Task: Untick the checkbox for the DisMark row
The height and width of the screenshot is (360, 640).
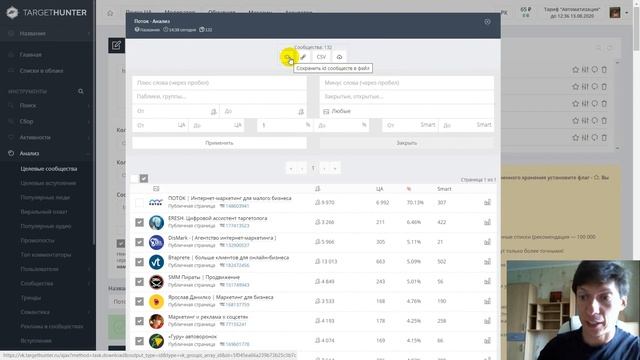Action: click(140, 242)
